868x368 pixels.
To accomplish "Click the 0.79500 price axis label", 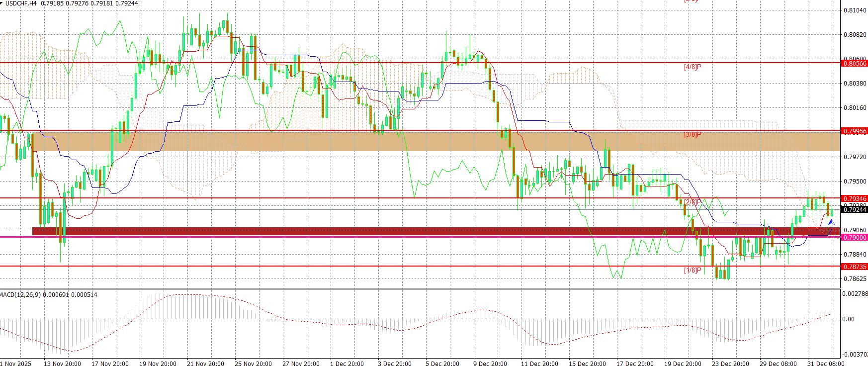I will [x=855, y=182].
